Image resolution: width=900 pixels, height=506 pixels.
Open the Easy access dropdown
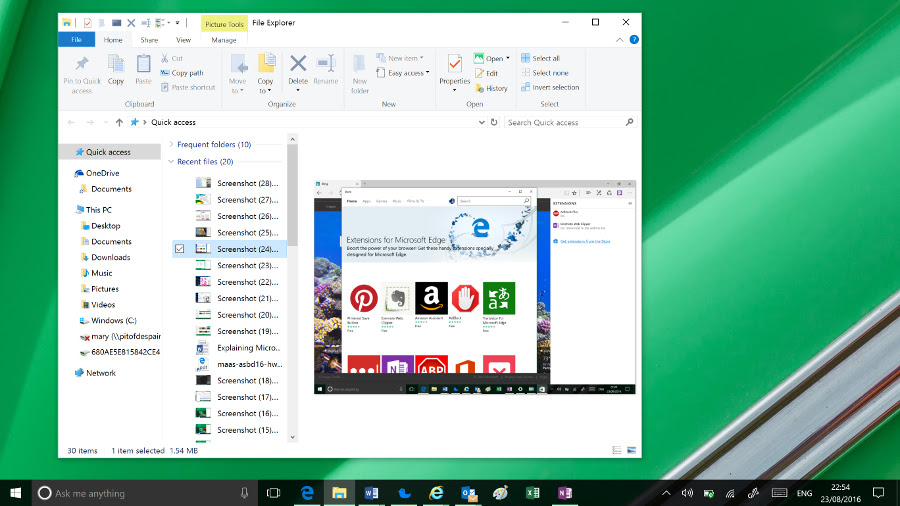[x=403, y=73]
